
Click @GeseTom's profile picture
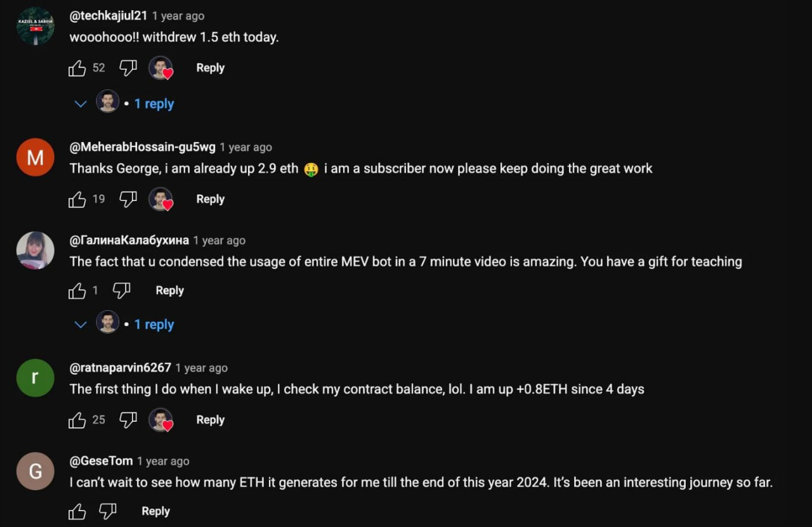35,471
